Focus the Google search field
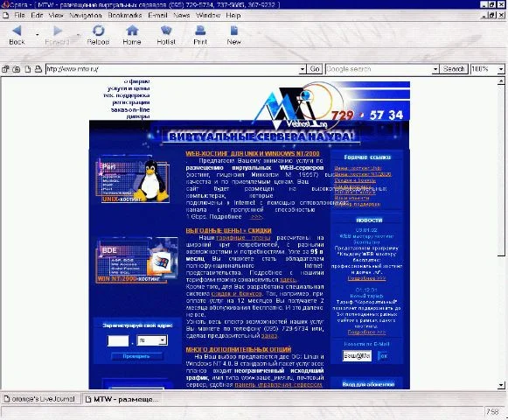Image resolution: width=508 pixels, height=420 pixels. 379,69
